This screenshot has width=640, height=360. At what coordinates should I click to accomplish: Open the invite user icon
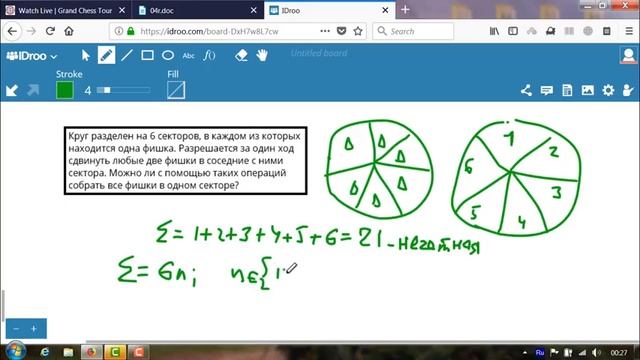pyautogui.click(x=628, y=90)
